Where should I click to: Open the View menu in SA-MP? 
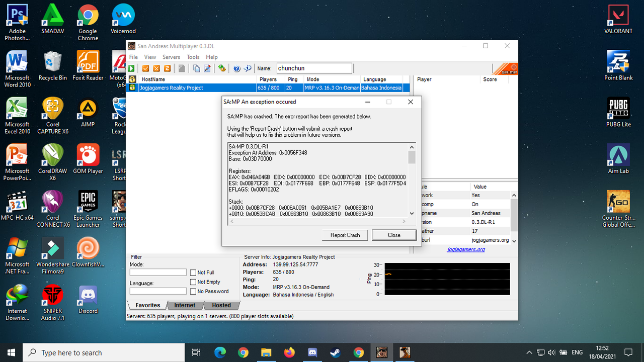pos(150,57)
